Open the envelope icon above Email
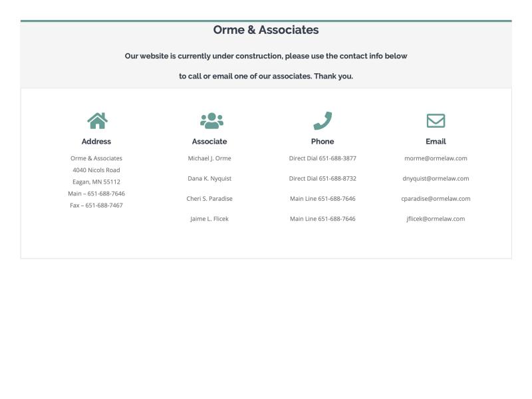This screenshot has width=532, height=399. [x=436, y=120]
